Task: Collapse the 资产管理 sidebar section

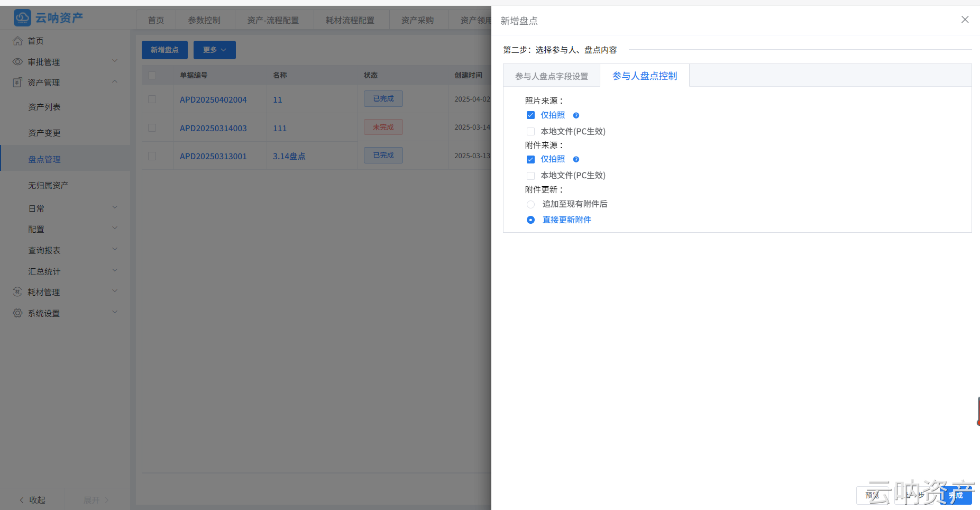Action: [x=115, y=81]
